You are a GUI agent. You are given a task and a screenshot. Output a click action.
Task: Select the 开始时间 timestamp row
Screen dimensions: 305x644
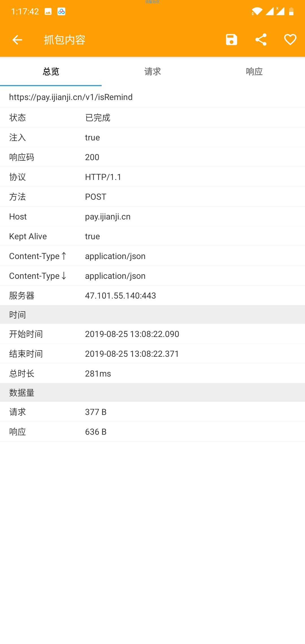152,334
